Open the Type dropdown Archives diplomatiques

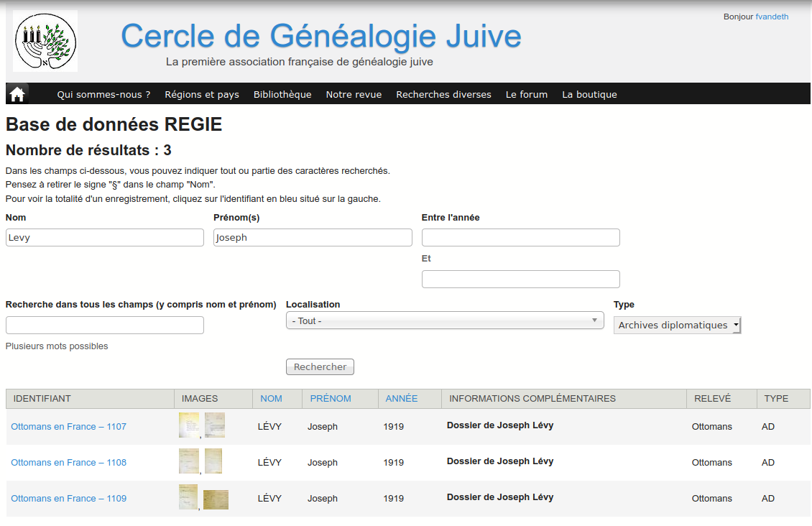tap(678, 325)
